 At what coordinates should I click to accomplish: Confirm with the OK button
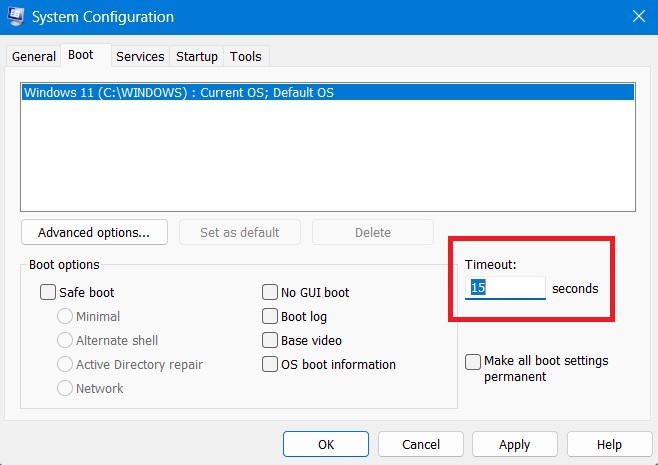[x=326, y=444]
